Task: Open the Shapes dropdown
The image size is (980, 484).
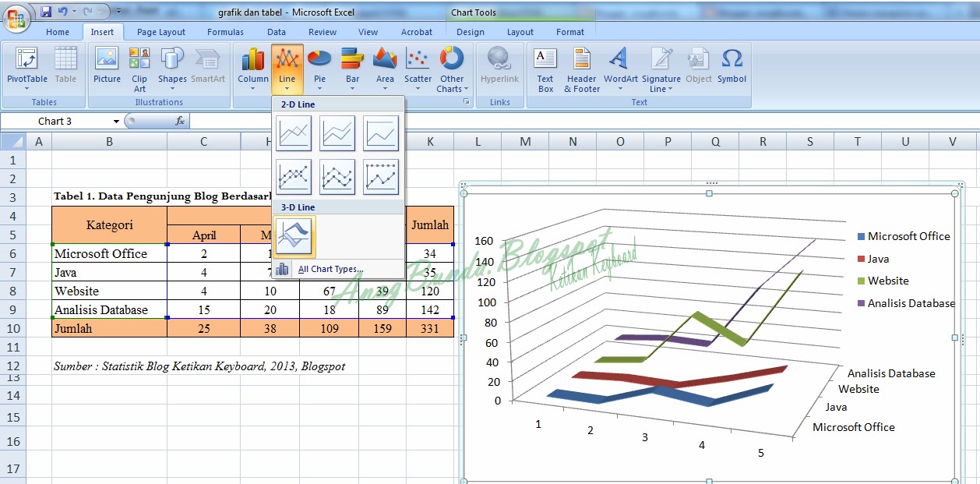Action: [x=172, y=72]
